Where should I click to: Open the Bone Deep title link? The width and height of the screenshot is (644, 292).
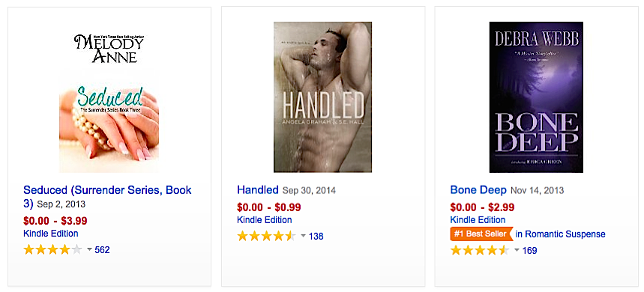click(478, 190)
